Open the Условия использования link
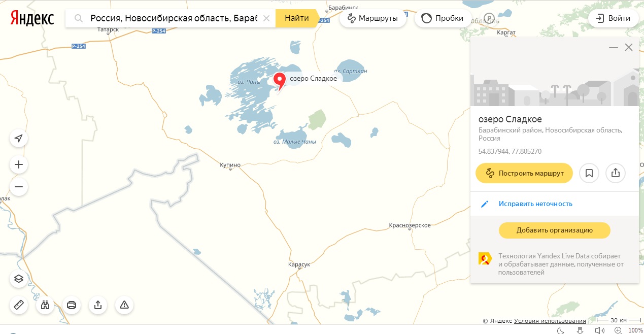This screenshot has height=334, width=644. tap(550, 321)
